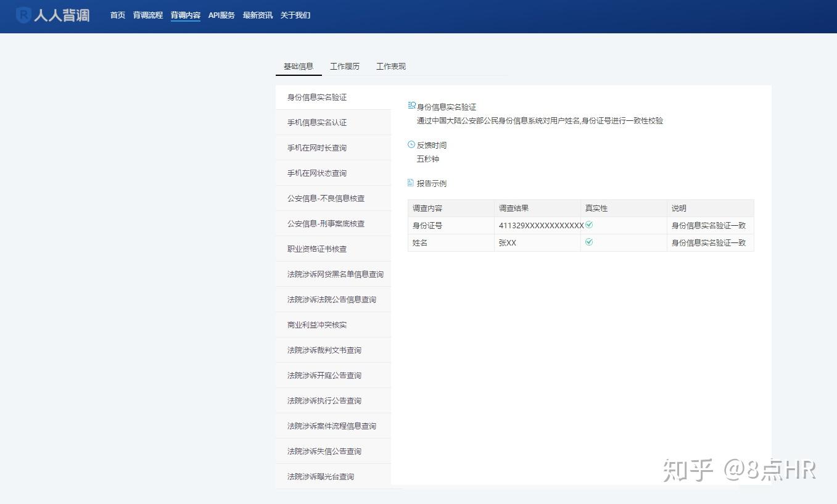Open the 首页 navigation item
This screenshot has height=504, width=837.
[118, 15]
